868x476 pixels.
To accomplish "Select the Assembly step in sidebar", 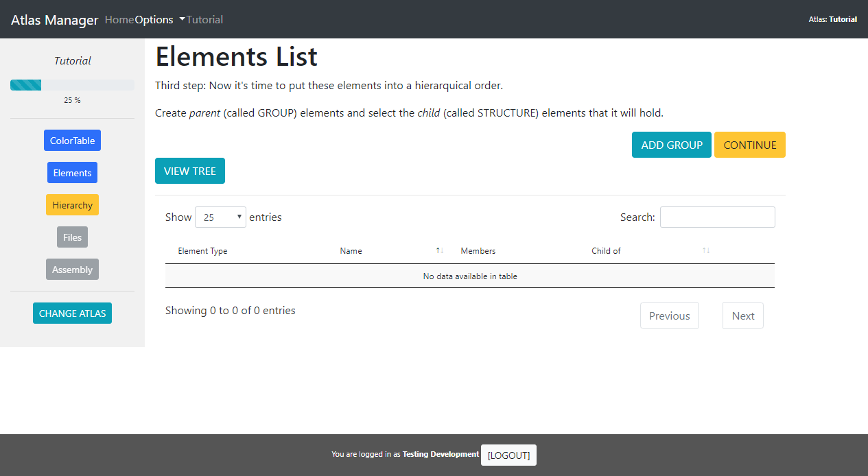I will 72,270.
